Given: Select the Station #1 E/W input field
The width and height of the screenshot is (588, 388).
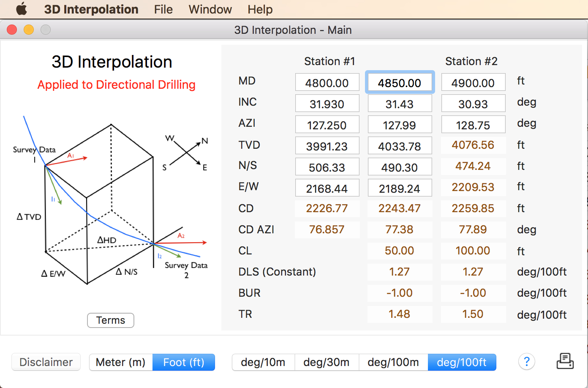Looking at the screenshot, I should click(327, 188).
